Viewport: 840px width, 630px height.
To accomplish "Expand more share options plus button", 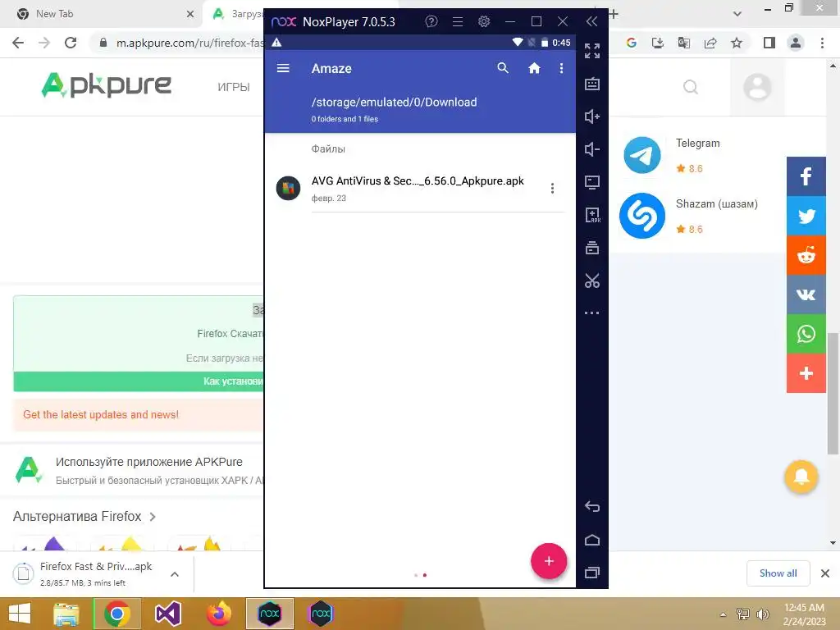I will (806, 373).
